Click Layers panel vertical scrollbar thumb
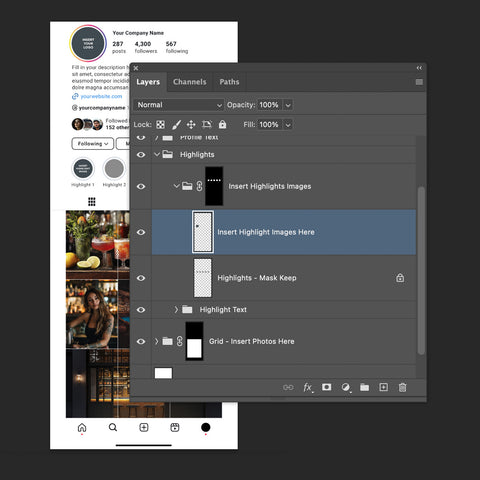480x480 pixels. [421, 271]
